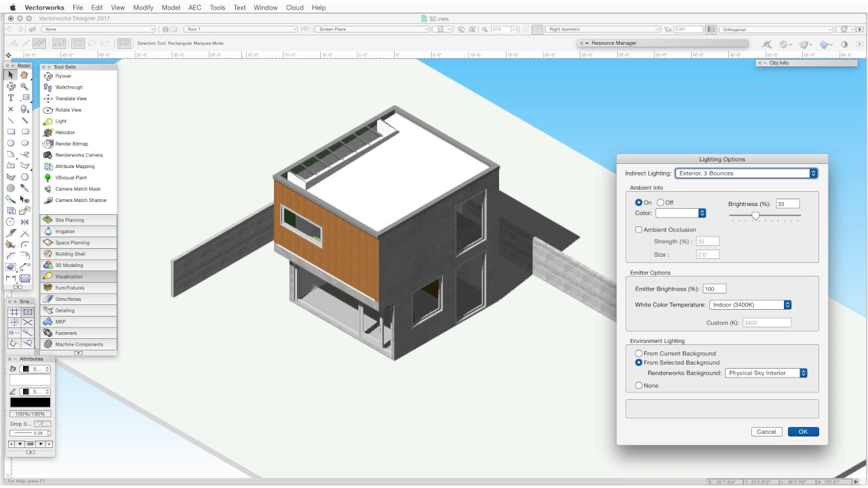The width and height of the screenshot is (868, 488).
Task: Open the line thickness 0.08 dropdown
Action: 31,433
